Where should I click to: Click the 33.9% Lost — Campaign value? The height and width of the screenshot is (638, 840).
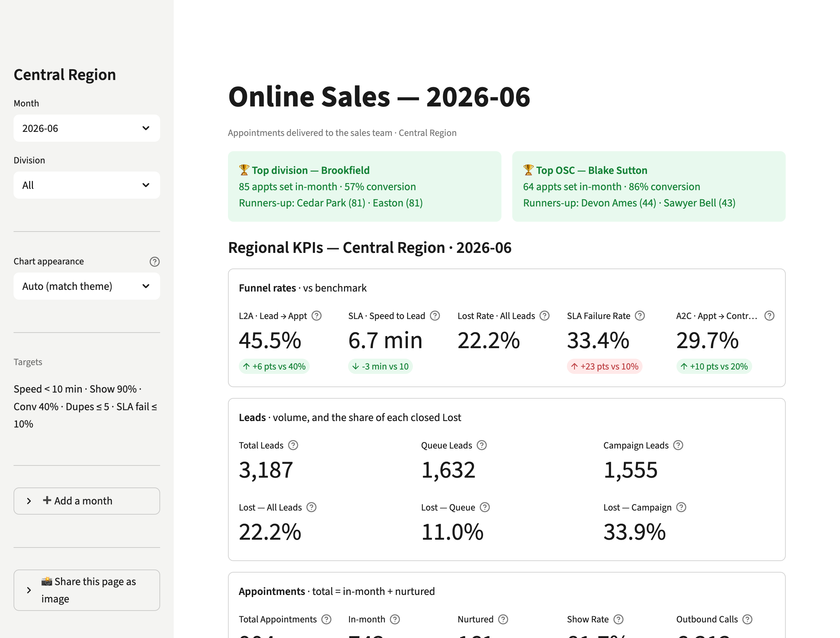coord(635,532)
